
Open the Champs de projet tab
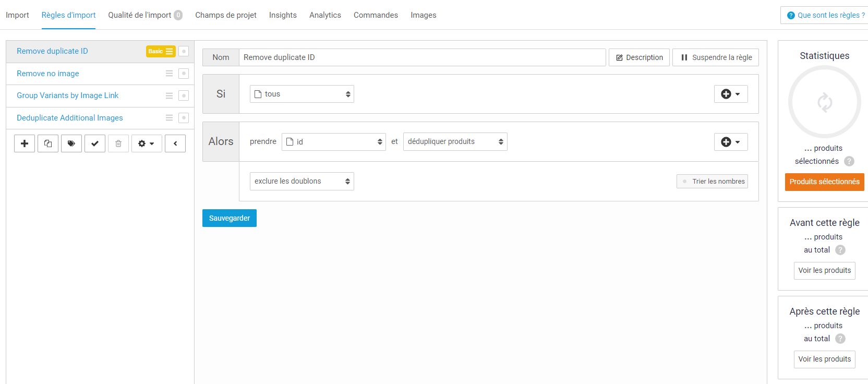pos(226,15)
